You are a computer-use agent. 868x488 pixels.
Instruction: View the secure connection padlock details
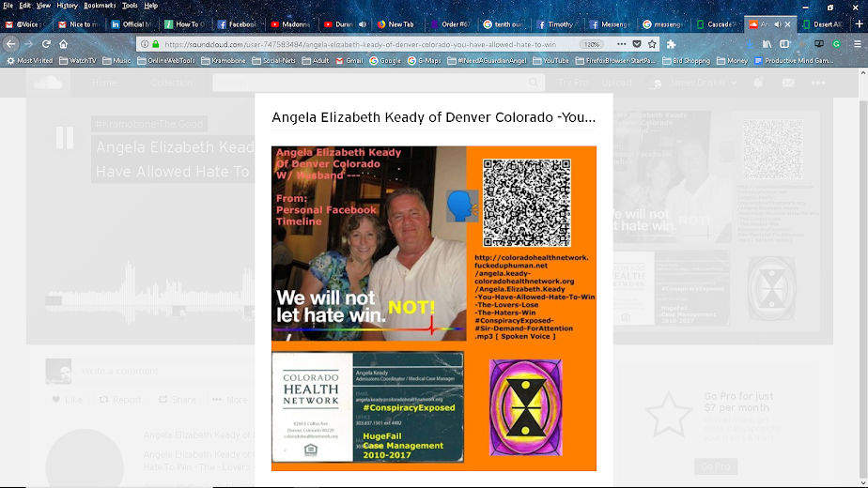tap(156, 44)
